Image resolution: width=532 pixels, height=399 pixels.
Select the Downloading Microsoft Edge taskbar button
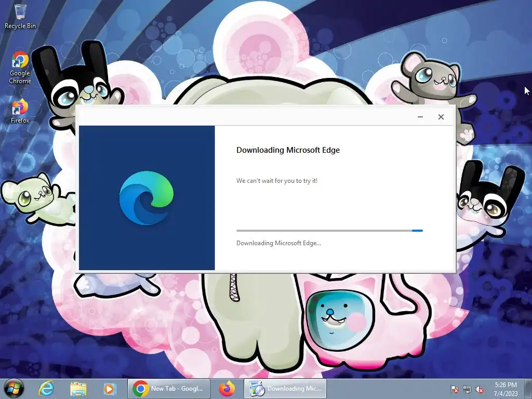[x=285, y=389]
